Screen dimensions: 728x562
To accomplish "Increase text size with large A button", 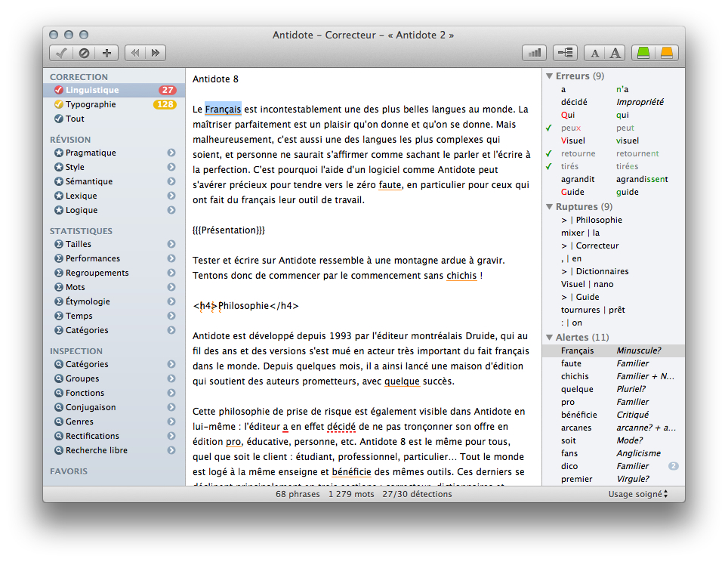I will pos(615,53).
